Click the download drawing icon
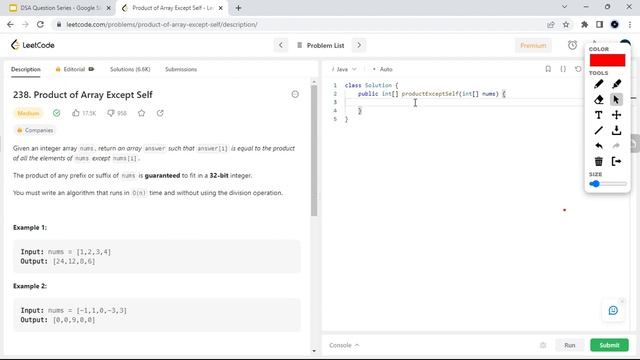Viewport: 640px width, 360px height. pos(616,131)
